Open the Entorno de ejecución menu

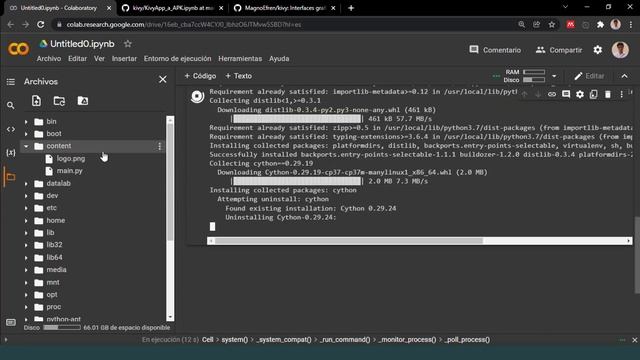178,59
